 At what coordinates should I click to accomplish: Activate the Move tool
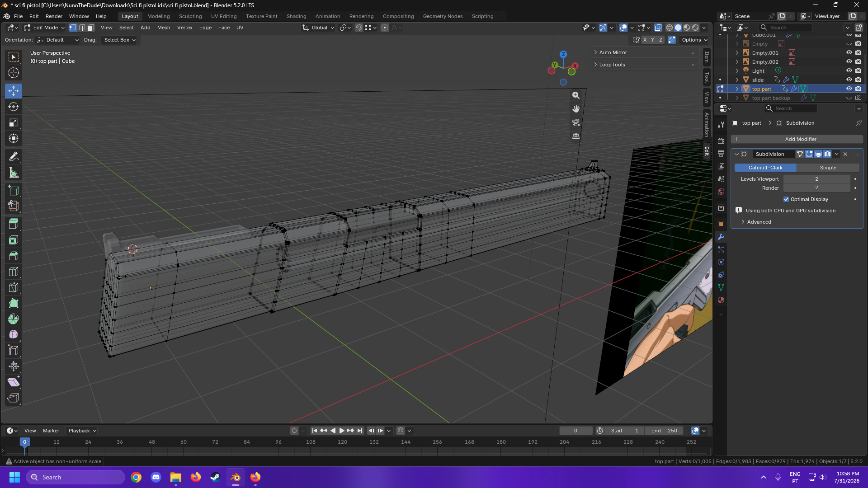tap(14, 91)
